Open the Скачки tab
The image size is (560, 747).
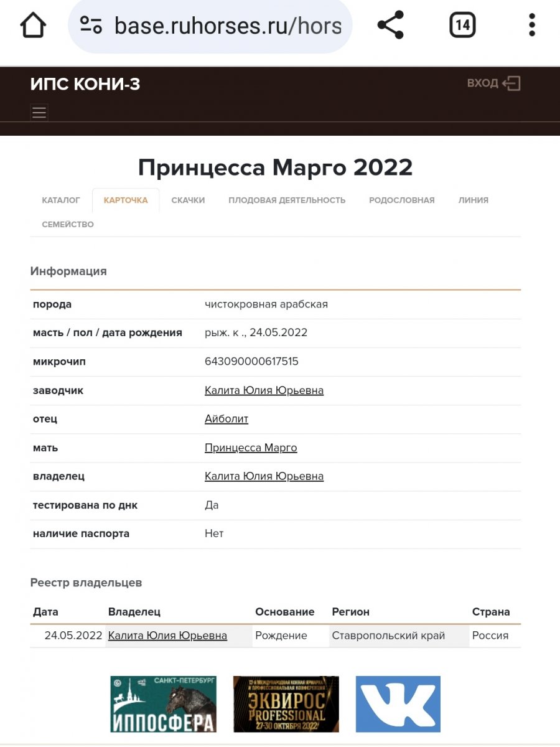click(x=188, y=200)
